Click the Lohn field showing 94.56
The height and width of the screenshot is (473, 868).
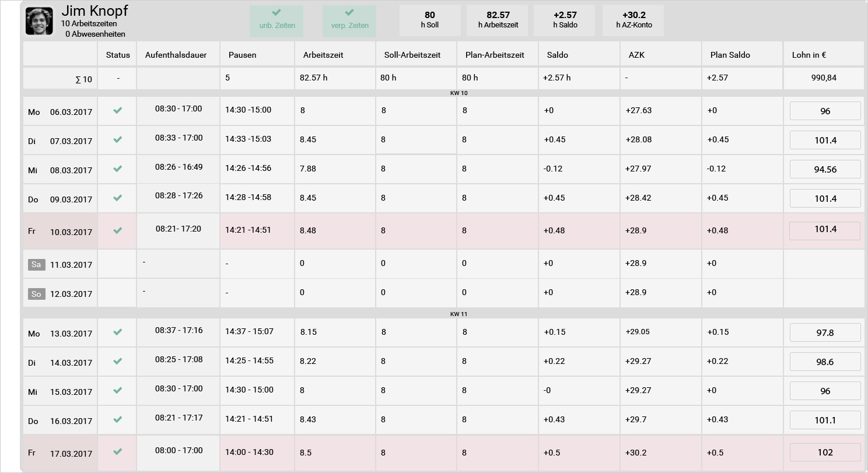tap(825, 169)
